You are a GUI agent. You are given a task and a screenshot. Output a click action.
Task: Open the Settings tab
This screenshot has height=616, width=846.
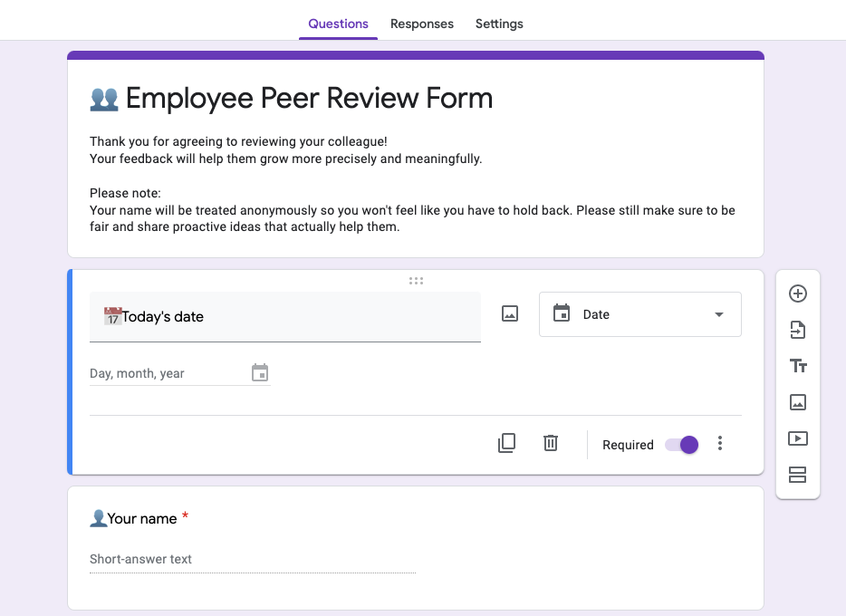click(499, 24)
